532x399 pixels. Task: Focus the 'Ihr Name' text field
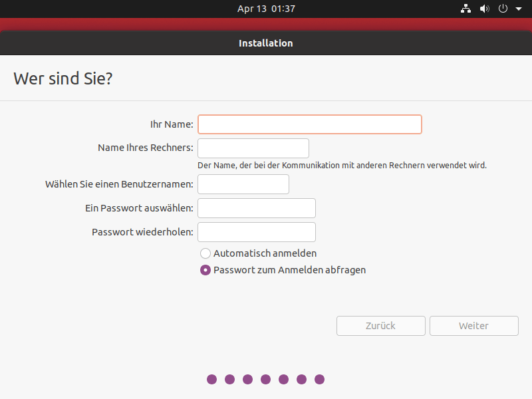(309, 124)
